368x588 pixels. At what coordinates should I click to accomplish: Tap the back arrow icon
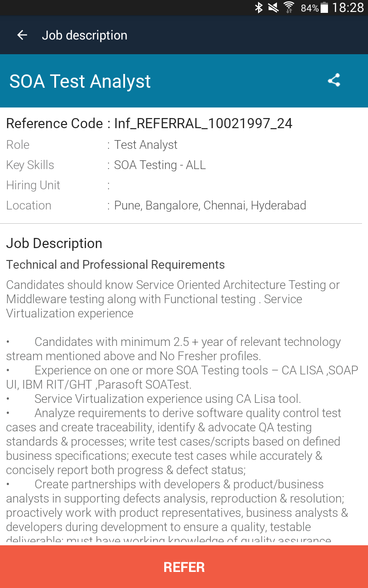click(x=22, y=35)
